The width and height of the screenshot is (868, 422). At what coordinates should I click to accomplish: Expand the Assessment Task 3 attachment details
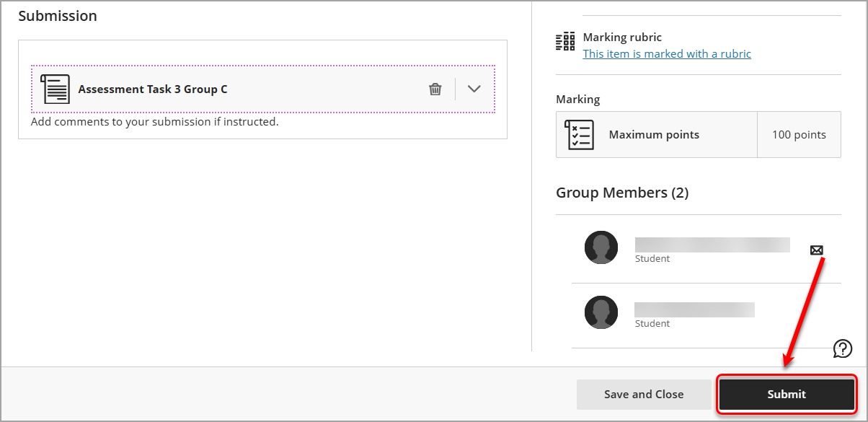click(x=474, y=88)
